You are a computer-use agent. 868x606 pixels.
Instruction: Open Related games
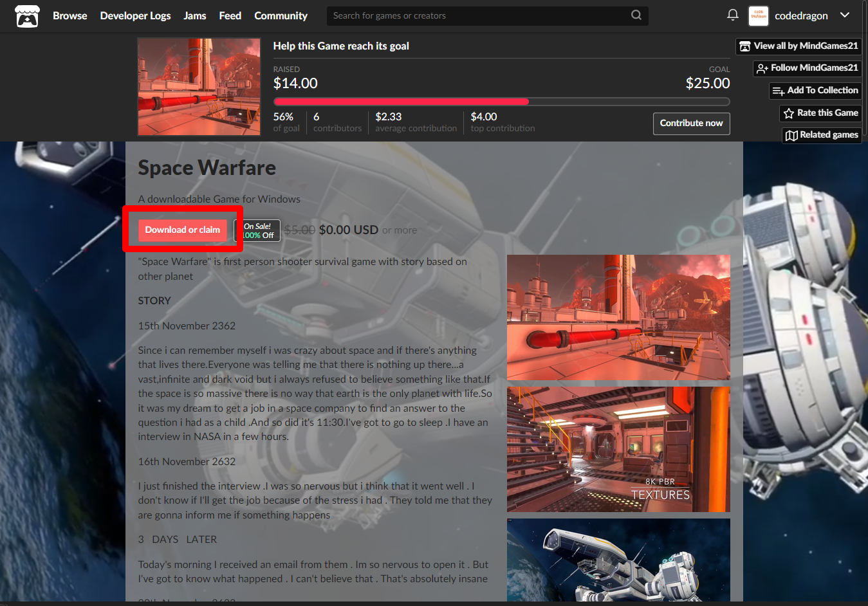coord(822,135)
